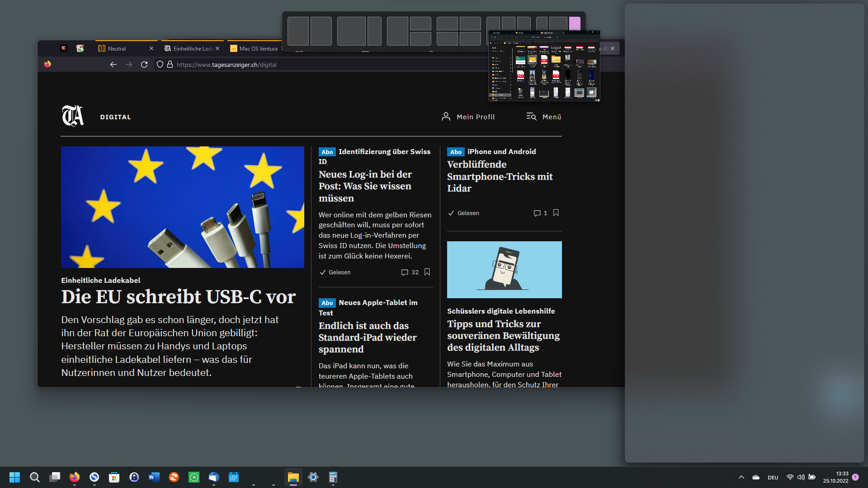The width and height of the screenshot is (868, 488).
Task: Click the Firefox logo left of the back arrow
Action: (47, 64)
